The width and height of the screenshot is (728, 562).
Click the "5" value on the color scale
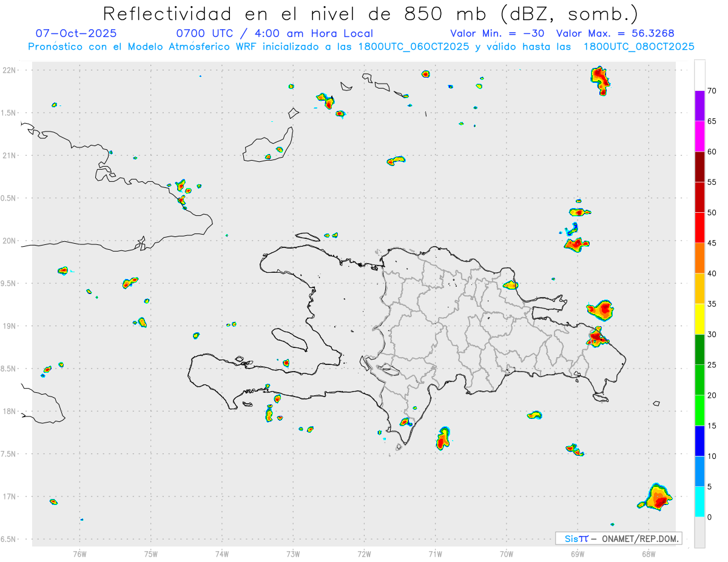(x=710, y=487)
